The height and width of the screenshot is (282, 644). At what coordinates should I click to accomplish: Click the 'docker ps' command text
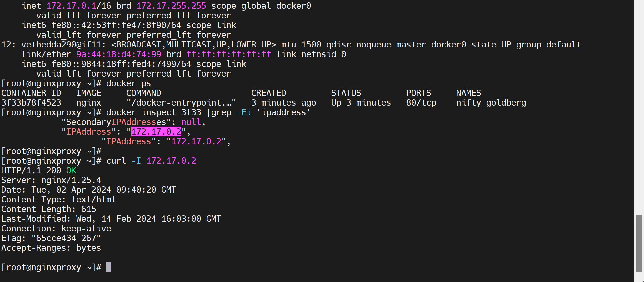tap(128, 83)
